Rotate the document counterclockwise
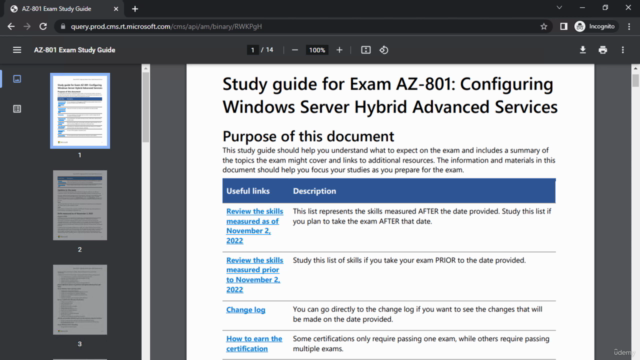The width and height of the screenshot is (640, 360). click(x=384, y=50)
